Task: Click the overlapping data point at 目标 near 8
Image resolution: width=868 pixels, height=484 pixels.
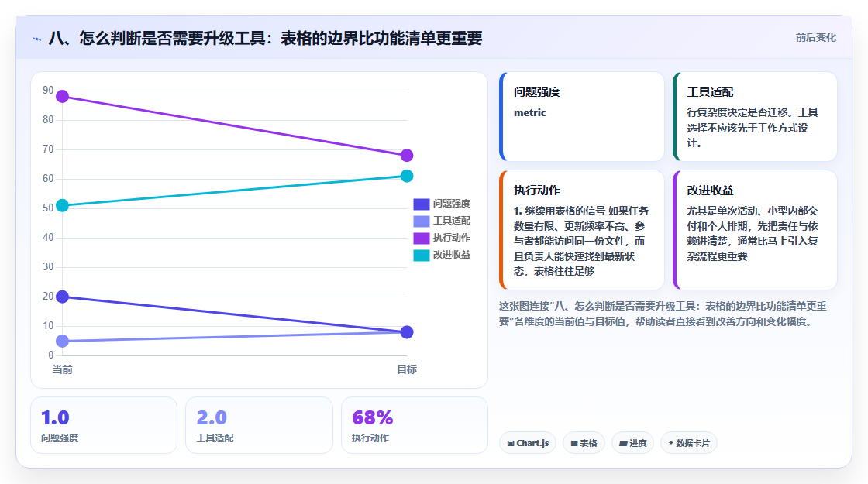Action: [407, 332]
